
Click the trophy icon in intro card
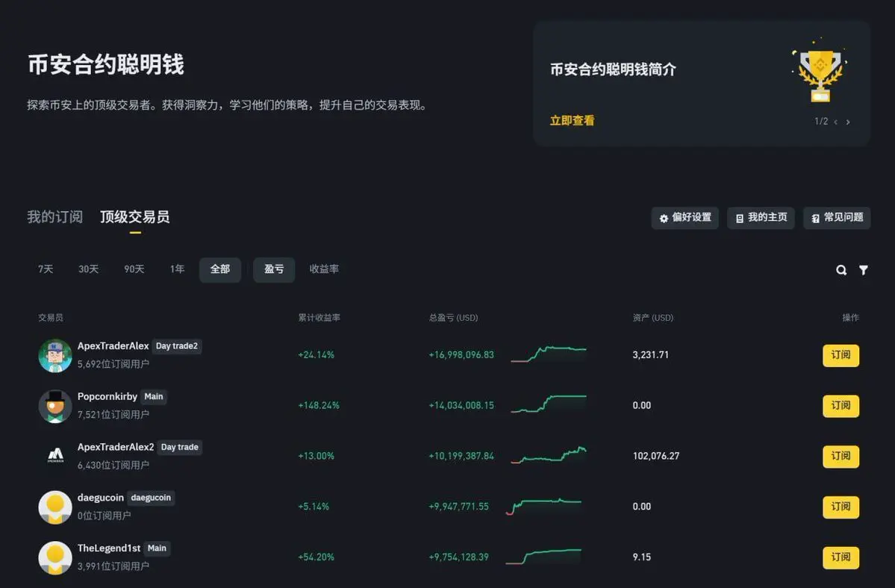(x=820, y=72)
